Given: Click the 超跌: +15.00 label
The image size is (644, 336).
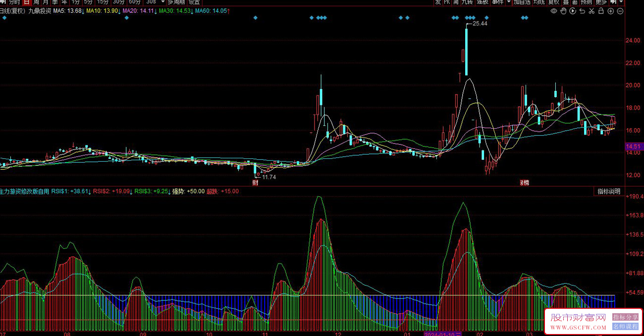Looking at the screenshot, I should click(222, 191).
